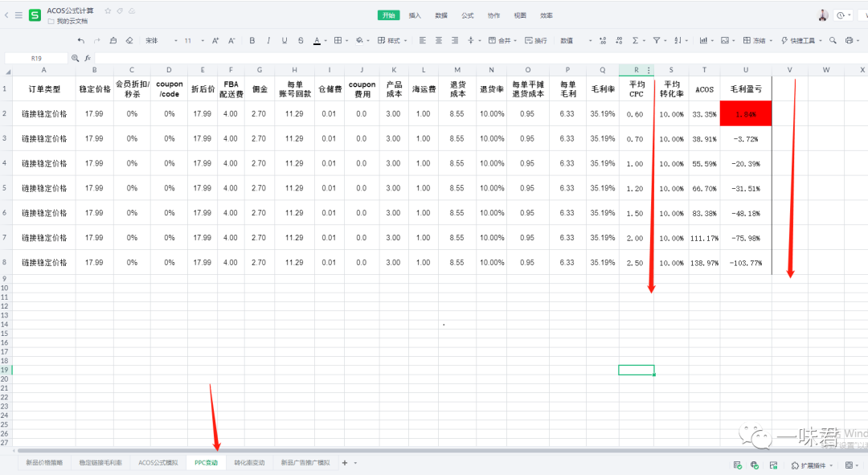
Task: Click the clear formatting eraser icon
Action: 129,40
